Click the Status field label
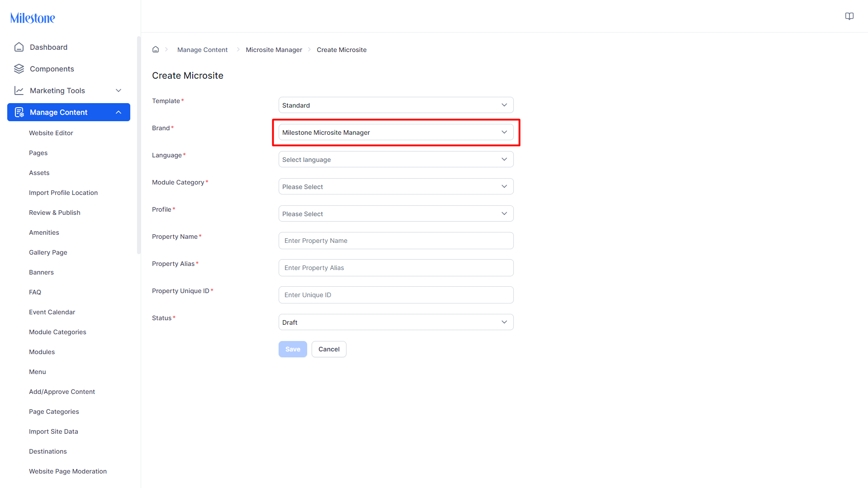The width and height of the screenshot is (868, 488). point(162,318)
